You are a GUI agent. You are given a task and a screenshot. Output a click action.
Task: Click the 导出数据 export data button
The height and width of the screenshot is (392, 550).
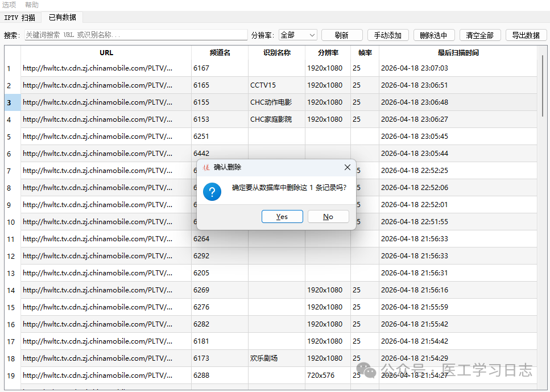click(x=526, y=35)
